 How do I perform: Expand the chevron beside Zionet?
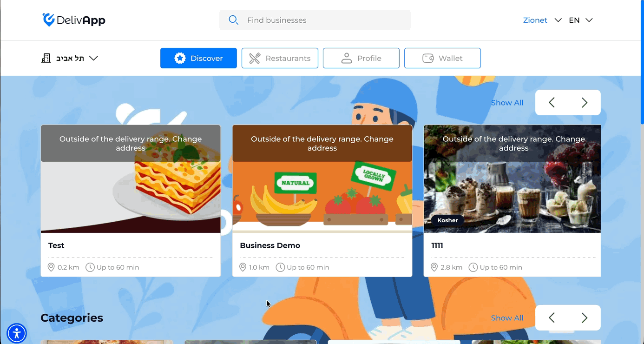[558, 20]
